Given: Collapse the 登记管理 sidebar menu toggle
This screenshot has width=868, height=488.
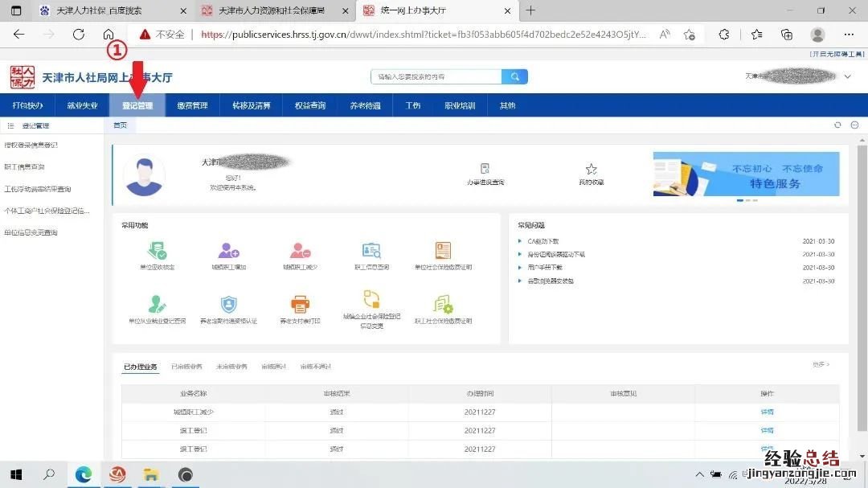Looking at the screenshot, I should tap(10, 126).
